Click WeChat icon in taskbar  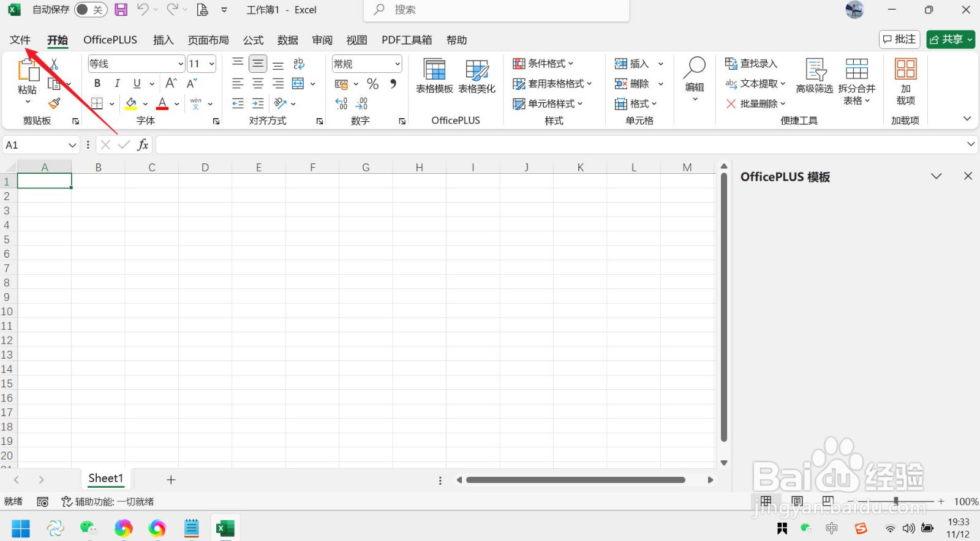click(x=89, y=528)
